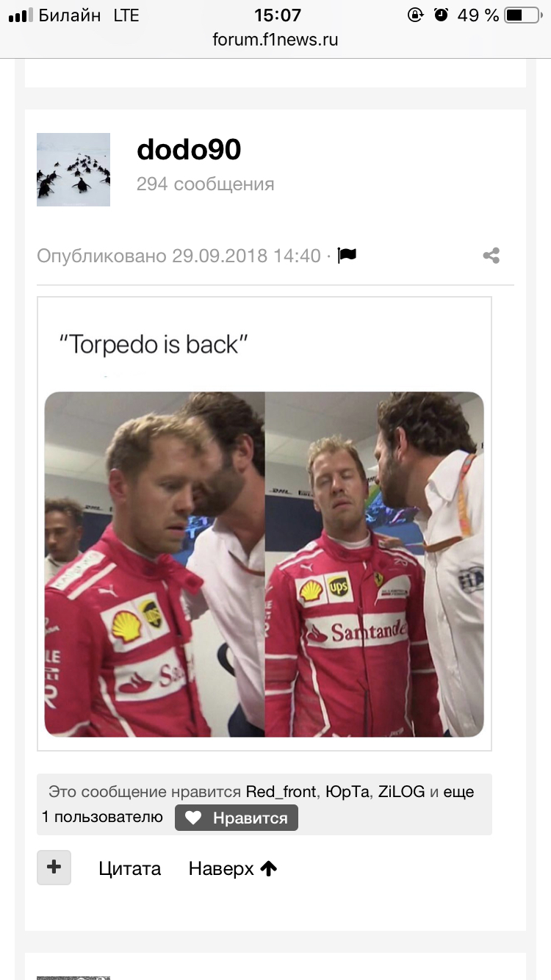Click the up arrow next to Наверх
The height and width of the screenshot is (980, 551).
(269, 868)
